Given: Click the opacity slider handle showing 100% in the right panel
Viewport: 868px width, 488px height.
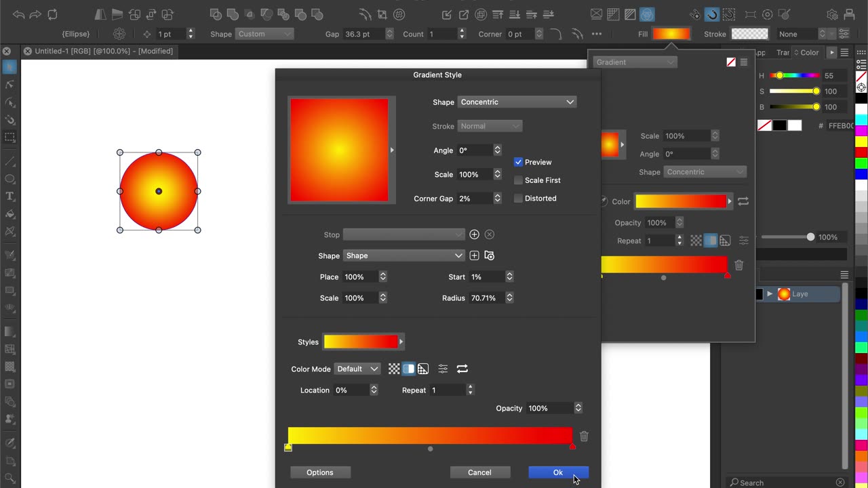Looking at the screenshot, I should [x=810, y=237].
